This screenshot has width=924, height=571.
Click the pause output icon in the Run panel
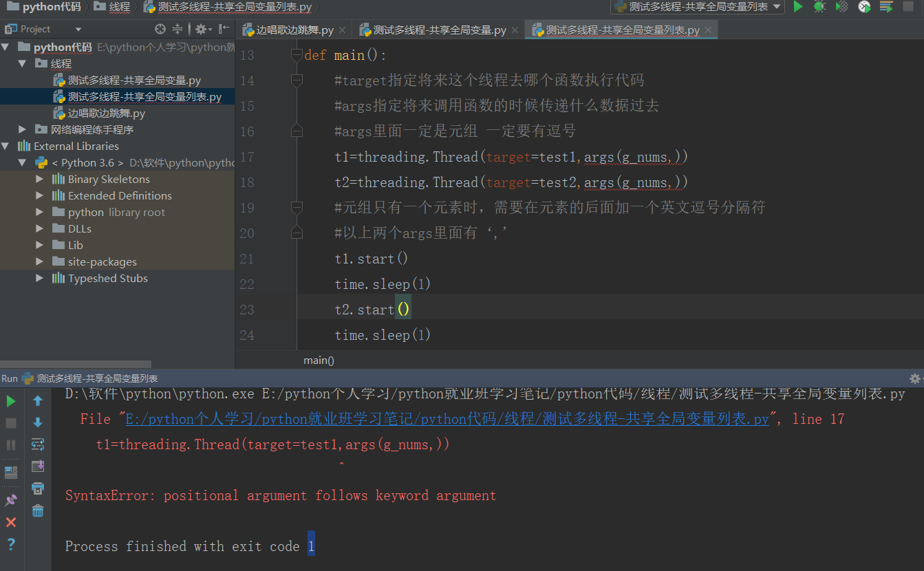[x=11, y=445]
